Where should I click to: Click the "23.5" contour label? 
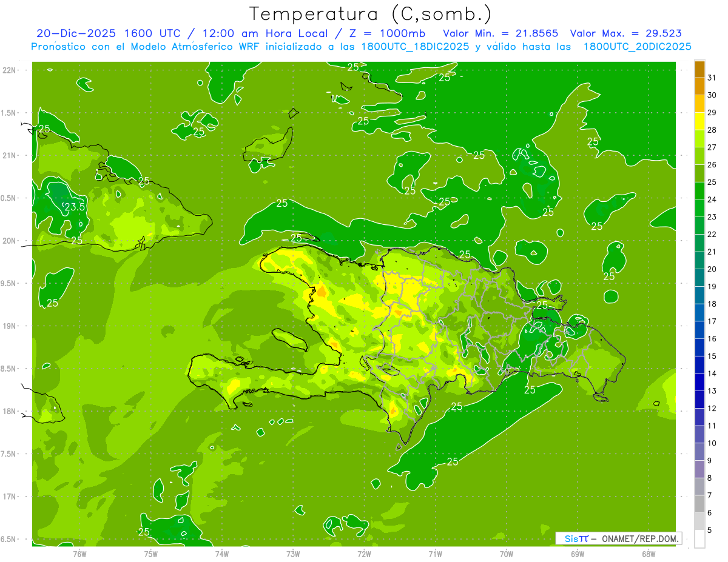pyautogui.click(x=75, y=207)
